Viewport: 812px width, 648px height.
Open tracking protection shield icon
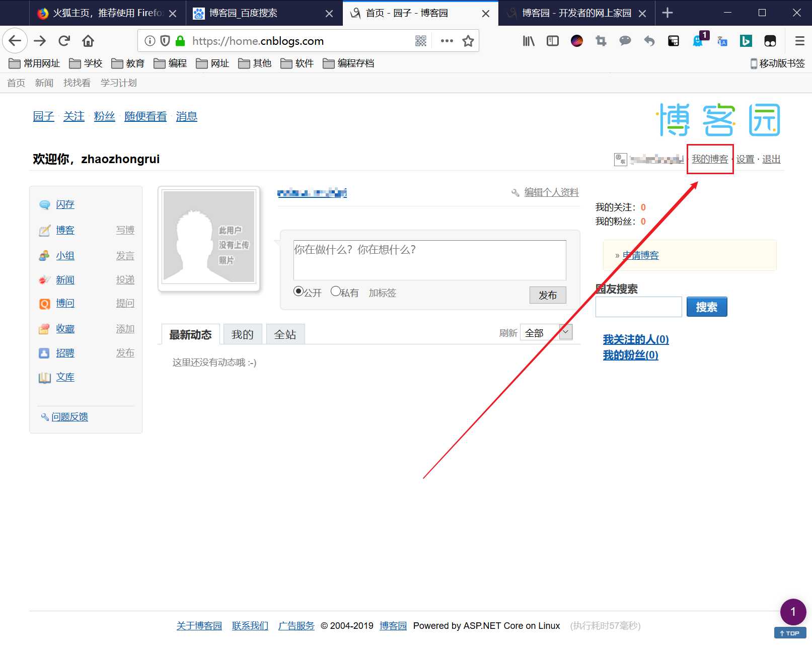click(165, 41)
